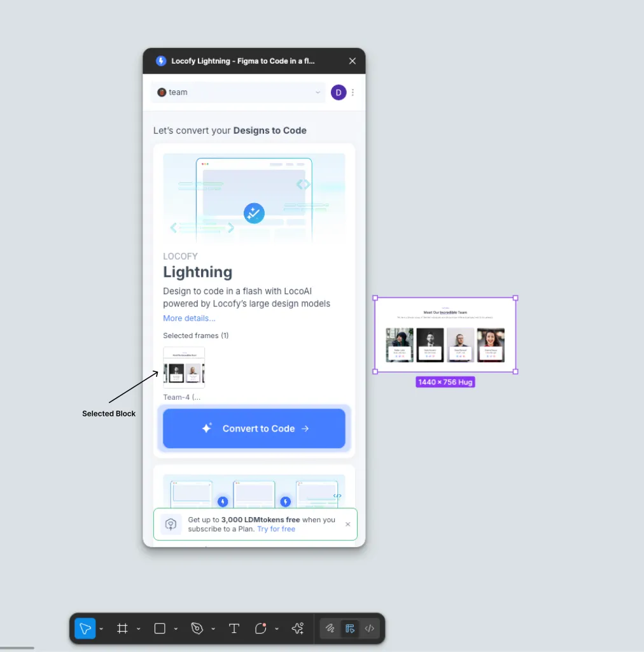Expand shape tools dropdown chevron
Screen dimensions: 644x652
176,628
